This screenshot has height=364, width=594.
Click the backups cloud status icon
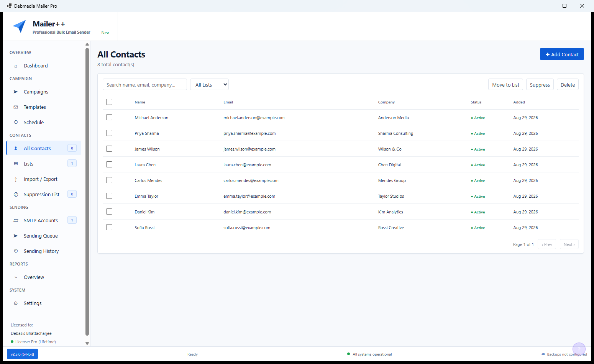(543, 354)
